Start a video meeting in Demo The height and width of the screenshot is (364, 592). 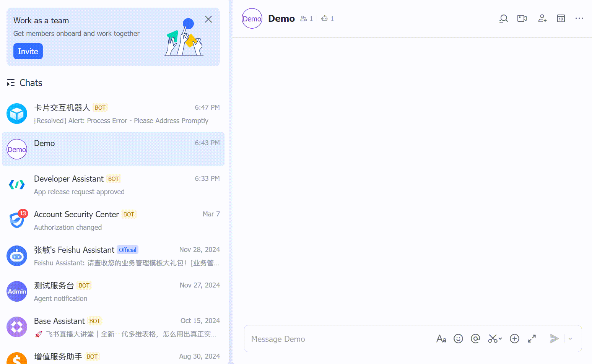click(x=522, y=18)
